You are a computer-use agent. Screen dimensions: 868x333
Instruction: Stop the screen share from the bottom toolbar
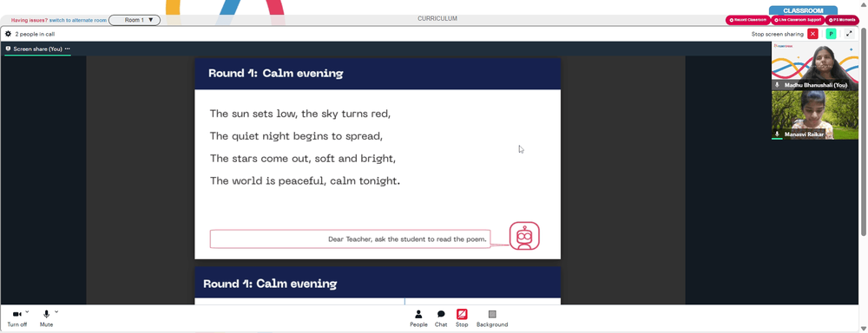click(x=462, y=318)
